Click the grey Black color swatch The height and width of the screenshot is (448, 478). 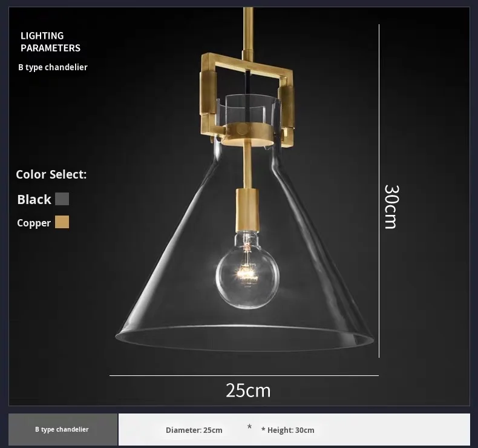coord(62,199)
